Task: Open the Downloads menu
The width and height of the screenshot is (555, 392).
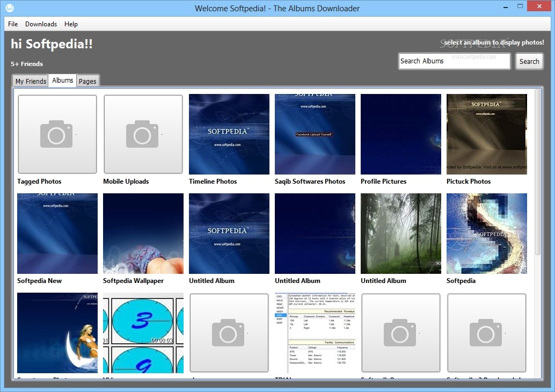Action: 41,24
